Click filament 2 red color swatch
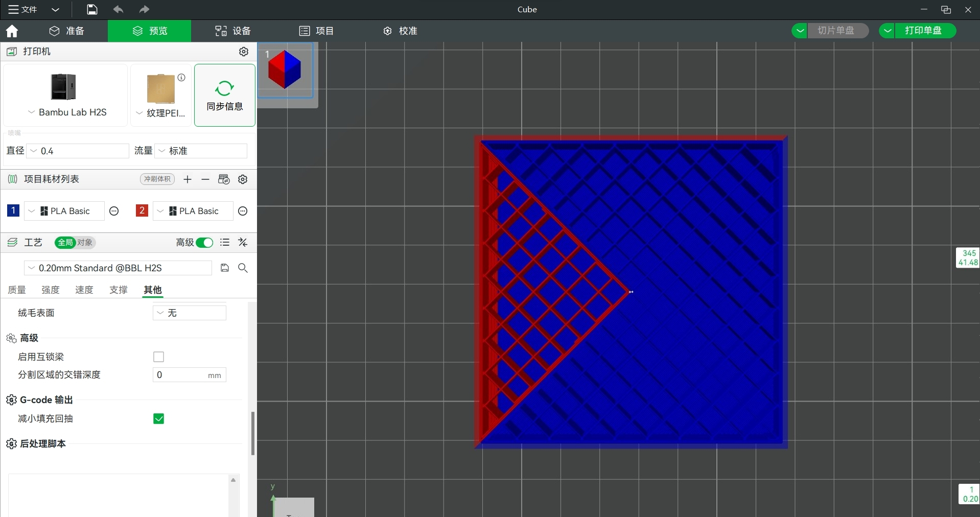Image resolution: width=980 pixels, height=517 pixels. coord(142,210)
